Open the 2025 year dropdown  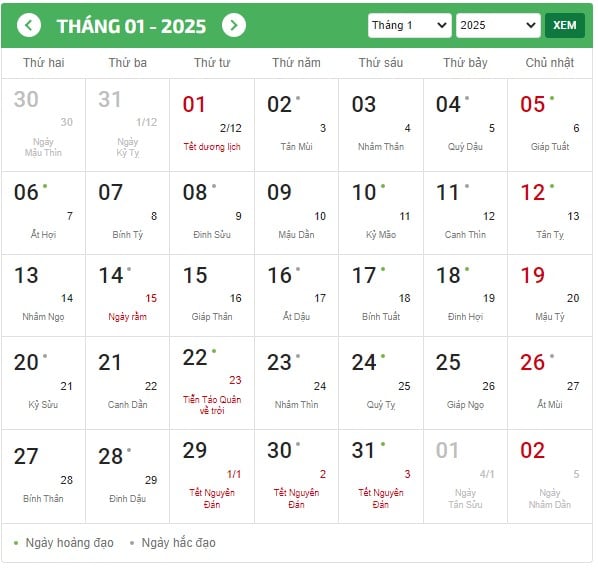[x=498, y=26]
